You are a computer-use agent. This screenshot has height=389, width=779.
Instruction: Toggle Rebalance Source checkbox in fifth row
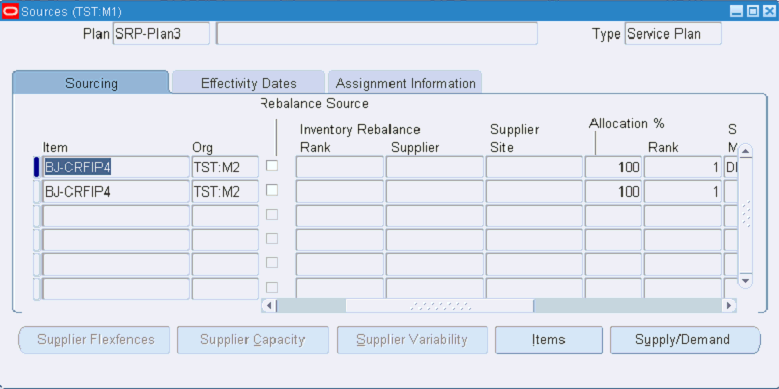click(x=272, y=263)
